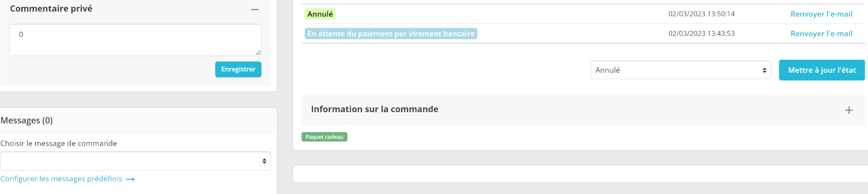Click the Messages (0) section header

27,120
